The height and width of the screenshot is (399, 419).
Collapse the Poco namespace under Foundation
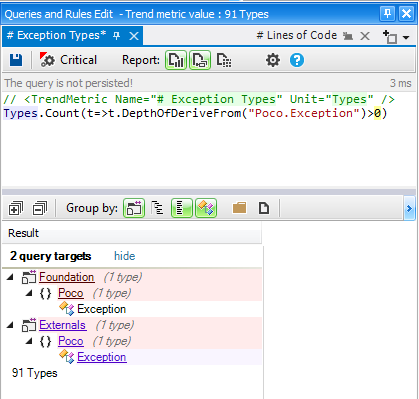(x=29, y=293)
